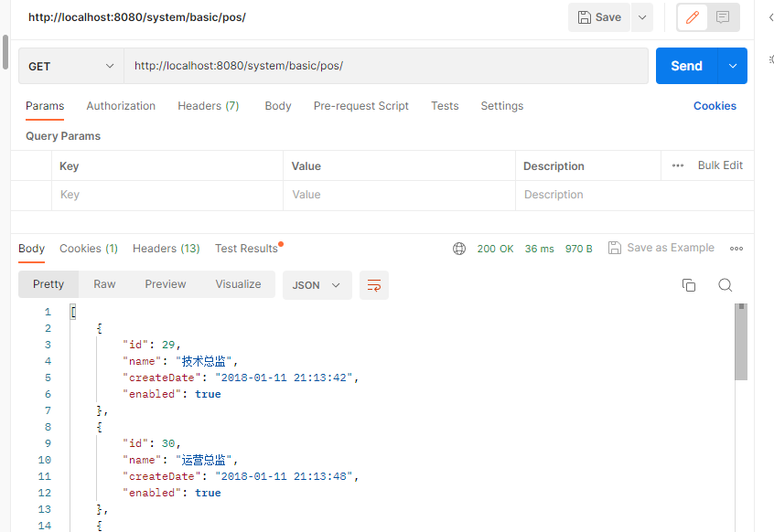Open the Save options dropdown arrow

(641, 17)
